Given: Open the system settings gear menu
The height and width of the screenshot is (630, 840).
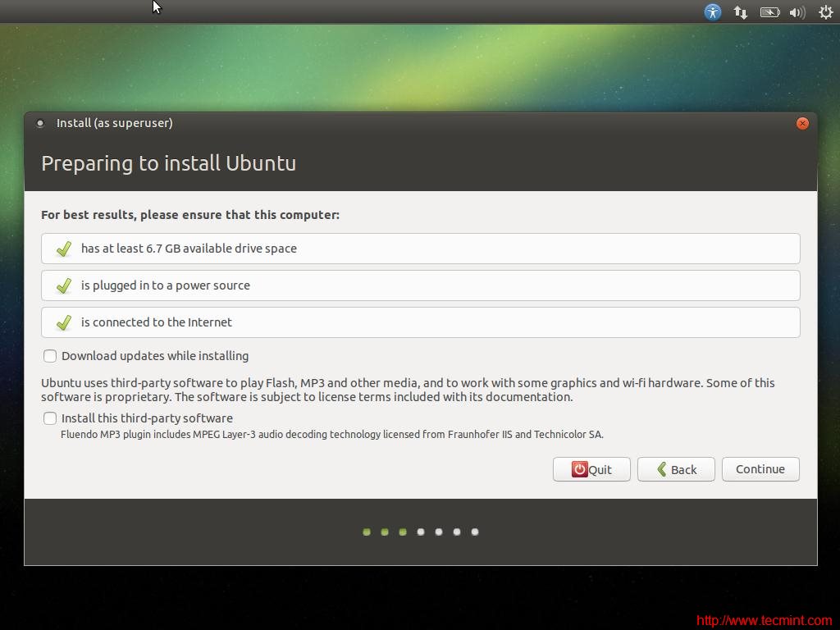Looking at the screenshot, I should [825, 11].
